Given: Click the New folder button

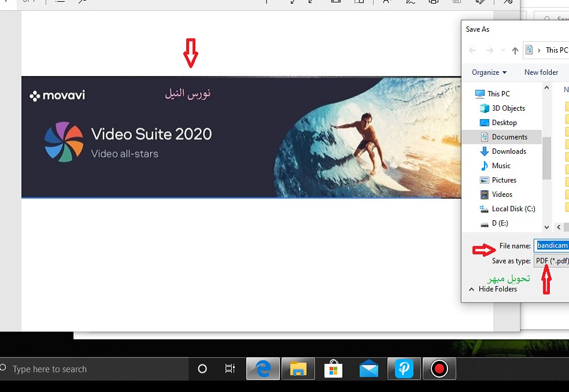Looking at the screenshot, I should pos(541,72).
